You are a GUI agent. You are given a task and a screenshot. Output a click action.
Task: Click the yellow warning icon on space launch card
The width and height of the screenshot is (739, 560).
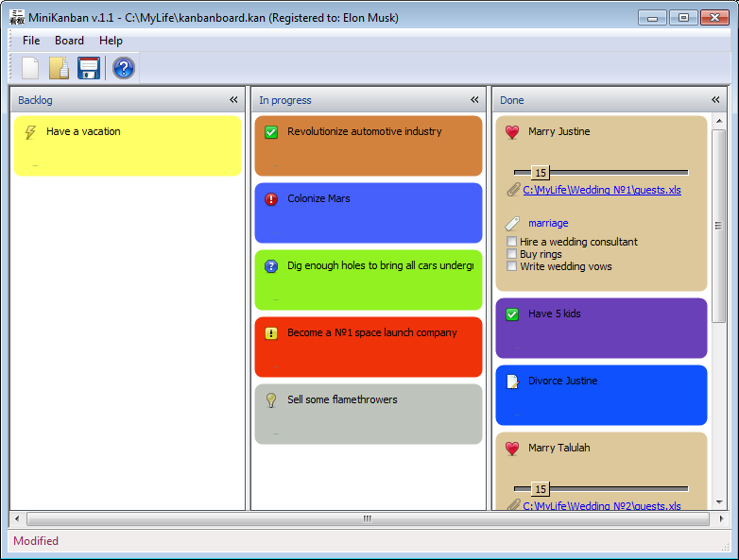tap(271, 333)
